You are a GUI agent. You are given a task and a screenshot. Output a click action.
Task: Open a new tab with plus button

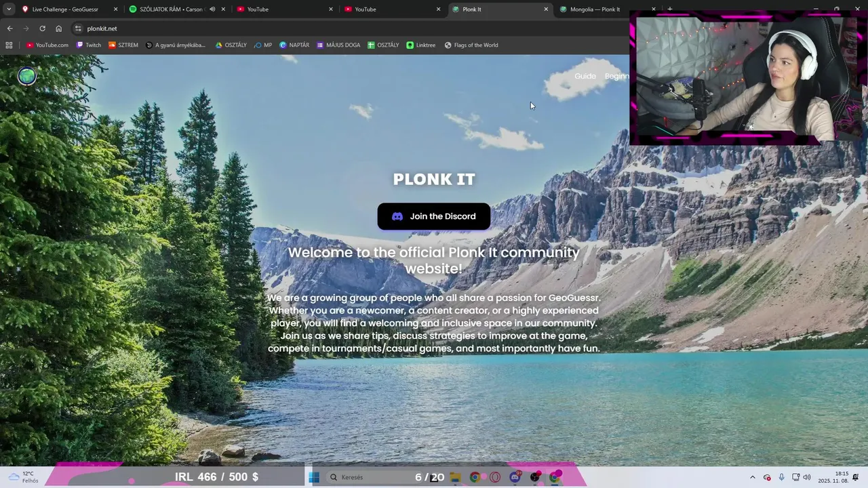670,9
